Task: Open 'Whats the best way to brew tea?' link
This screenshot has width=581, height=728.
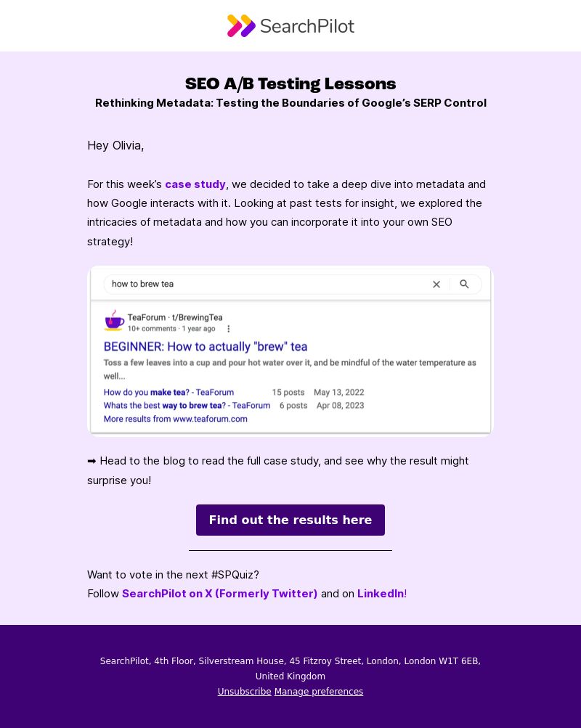Action: point(187,405)
